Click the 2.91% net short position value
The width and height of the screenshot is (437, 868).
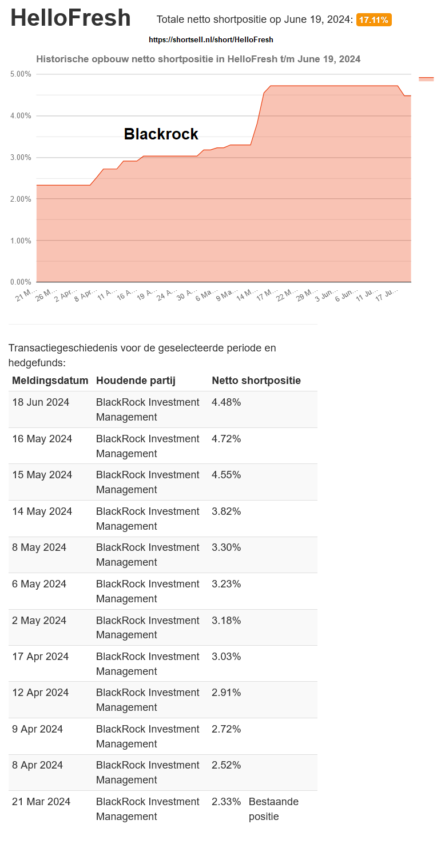226,693
